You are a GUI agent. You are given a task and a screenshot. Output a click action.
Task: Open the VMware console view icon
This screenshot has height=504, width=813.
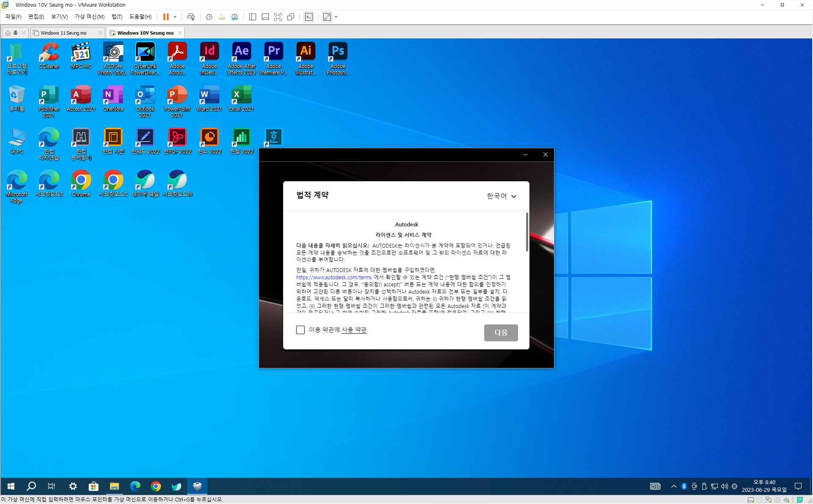pyautogui.click(x=309, y=17)
